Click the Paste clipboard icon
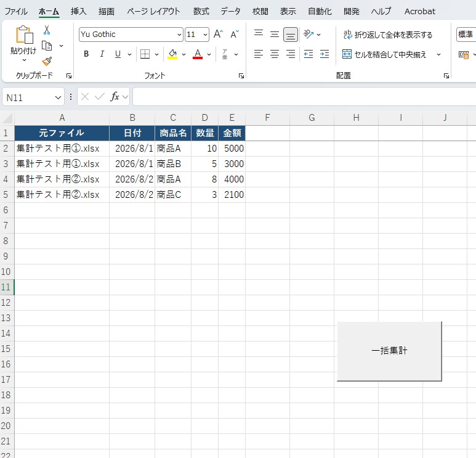The height and width of the screenshot is (458, 476). click(24, 35)
